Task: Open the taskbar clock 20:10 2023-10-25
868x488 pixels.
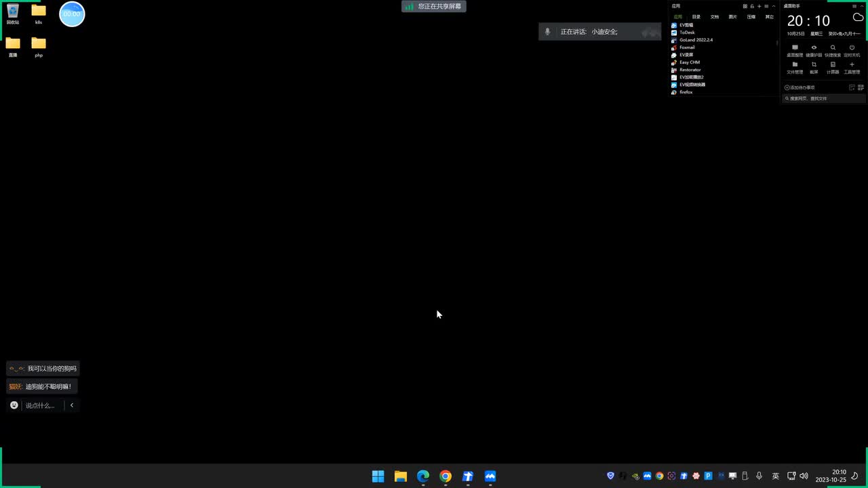Action: click(831, 476)
